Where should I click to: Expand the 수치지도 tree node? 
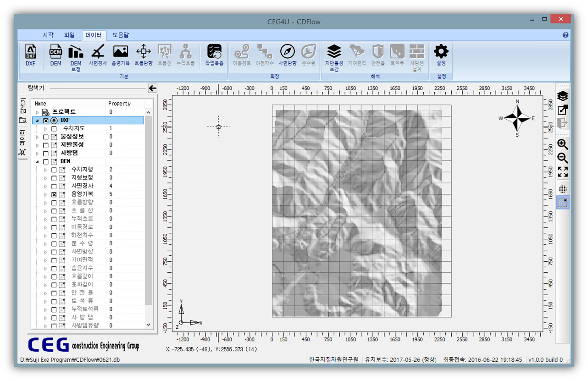click(x=45, y=129)
